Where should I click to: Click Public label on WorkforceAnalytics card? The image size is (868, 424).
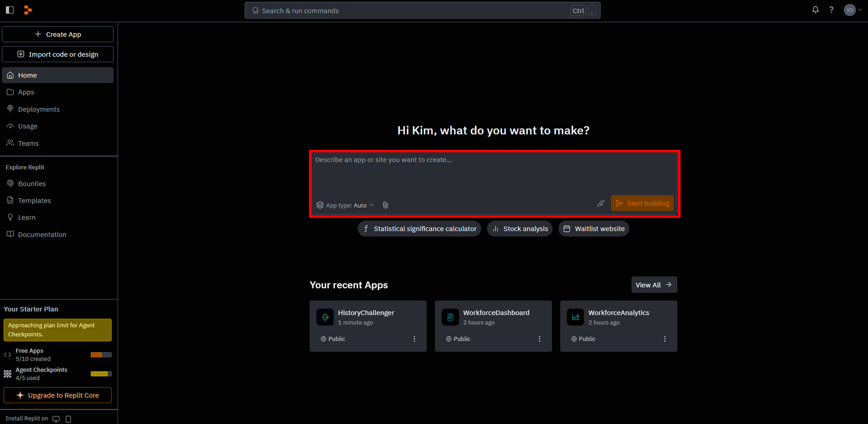pyautogui.click(x=583, y=339)
